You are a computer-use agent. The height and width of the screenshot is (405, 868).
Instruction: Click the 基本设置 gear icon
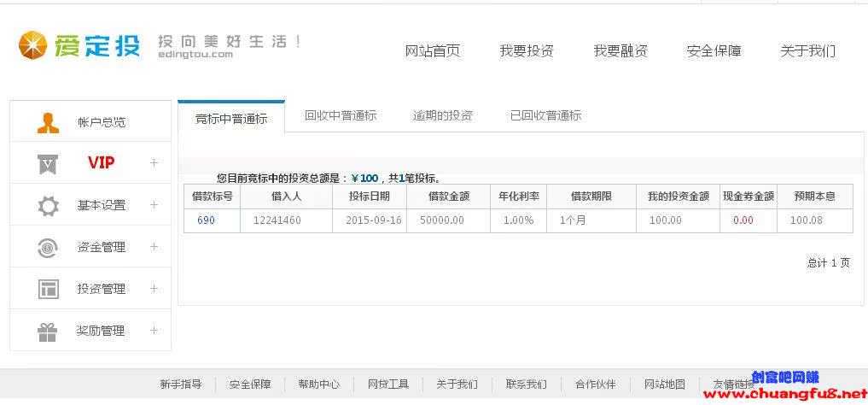(48, 206)
